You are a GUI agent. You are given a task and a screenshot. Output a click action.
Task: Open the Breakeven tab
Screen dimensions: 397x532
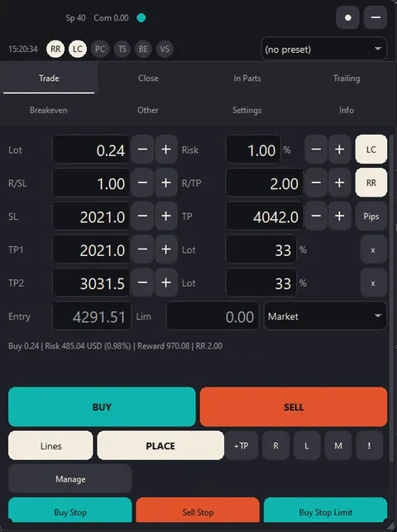(x=49, y=110)
